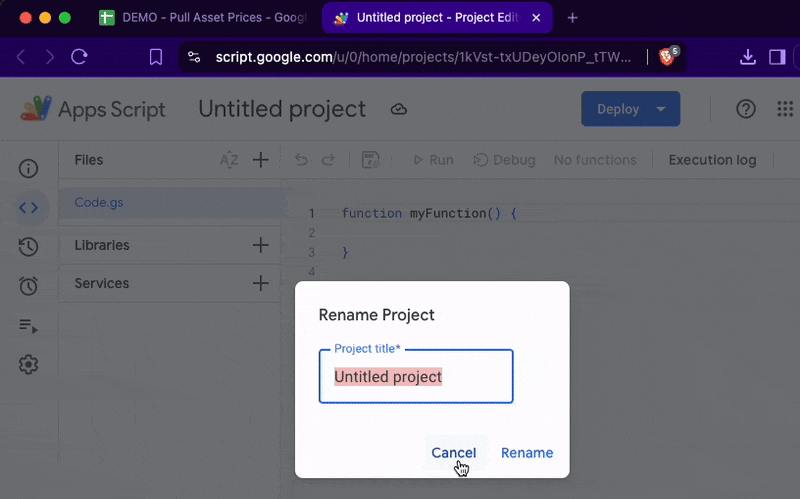Open Project History icon in sidebar
Viewport: 800px width, 499px height.
point(29,247)
